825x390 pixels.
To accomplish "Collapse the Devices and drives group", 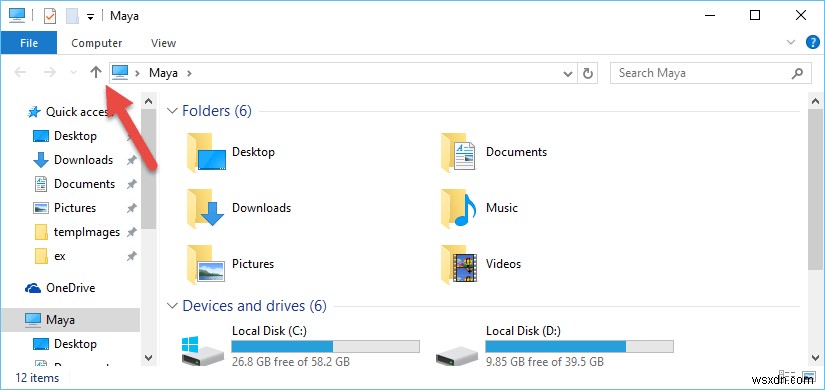I will 172,306.
